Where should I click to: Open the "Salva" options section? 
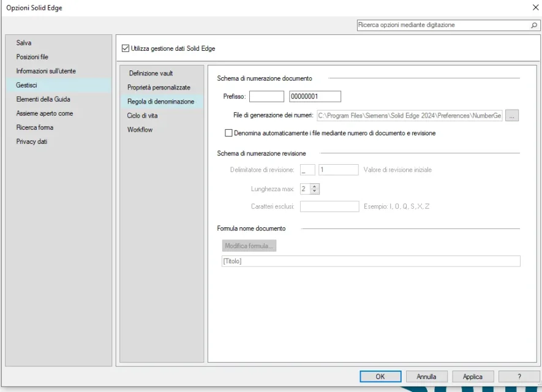tap(24, 42)
